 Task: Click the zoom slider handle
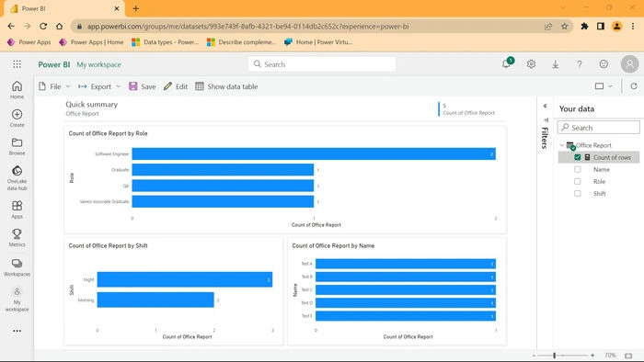click(x=555, y=356)
